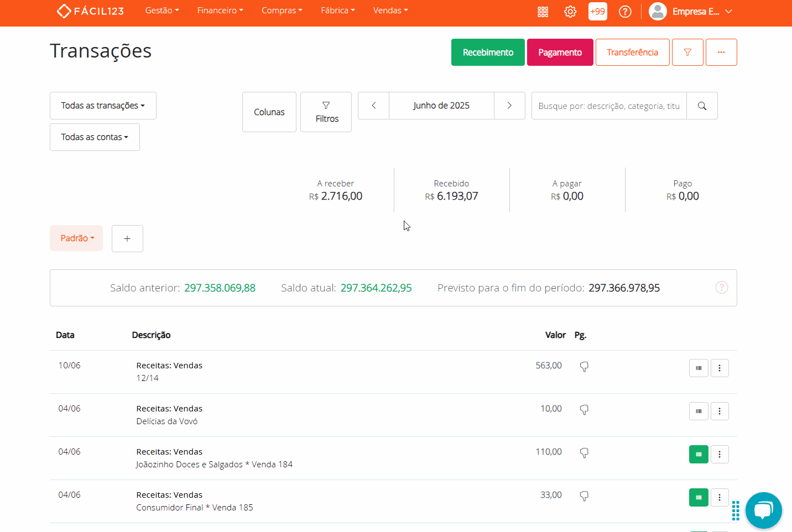This screenshot has width=792, height=532.
Task: Toggle paid thumb icon for 563,00 row
Action: tap(584, 367)
